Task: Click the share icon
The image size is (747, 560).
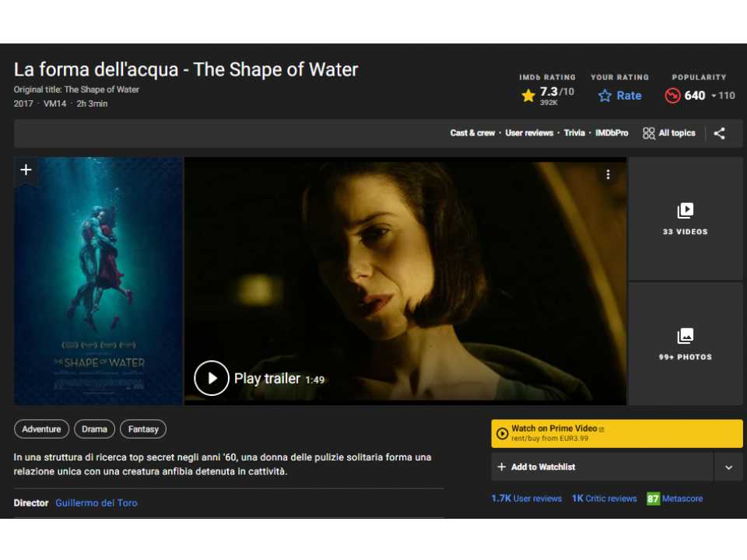Action: pos(719,133)
